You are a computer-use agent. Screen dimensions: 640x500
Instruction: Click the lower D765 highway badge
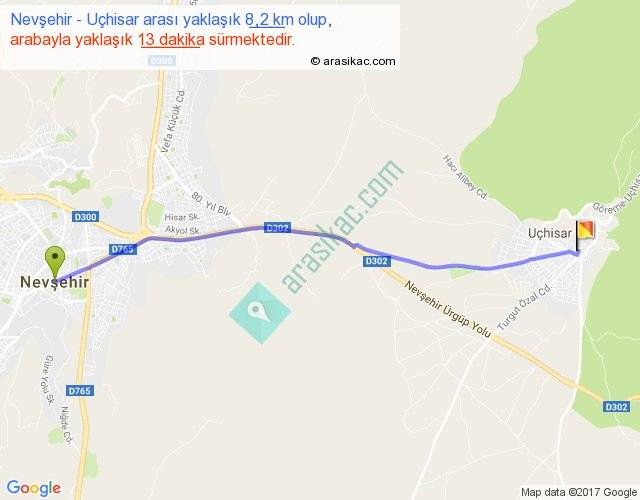pyautogui.click(x=80, y=391)
